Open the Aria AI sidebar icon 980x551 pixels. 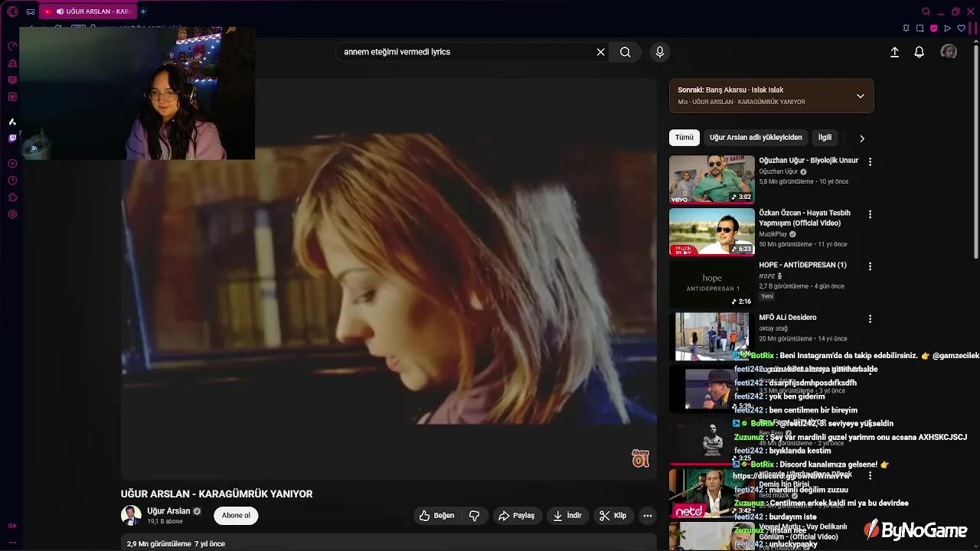click(x=12, y=122)
